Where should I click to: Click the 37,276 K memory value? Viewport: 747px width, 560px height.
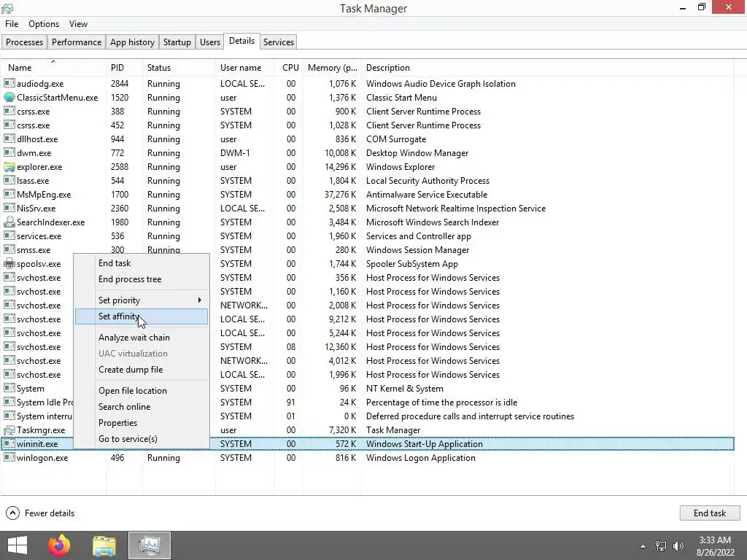[340, 194]
